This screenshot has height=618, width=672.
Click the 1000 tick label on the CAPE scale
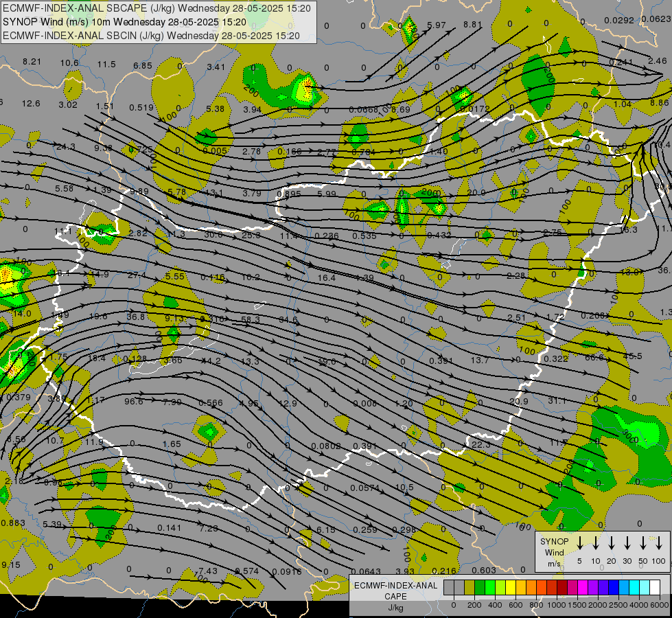point(557,605)
